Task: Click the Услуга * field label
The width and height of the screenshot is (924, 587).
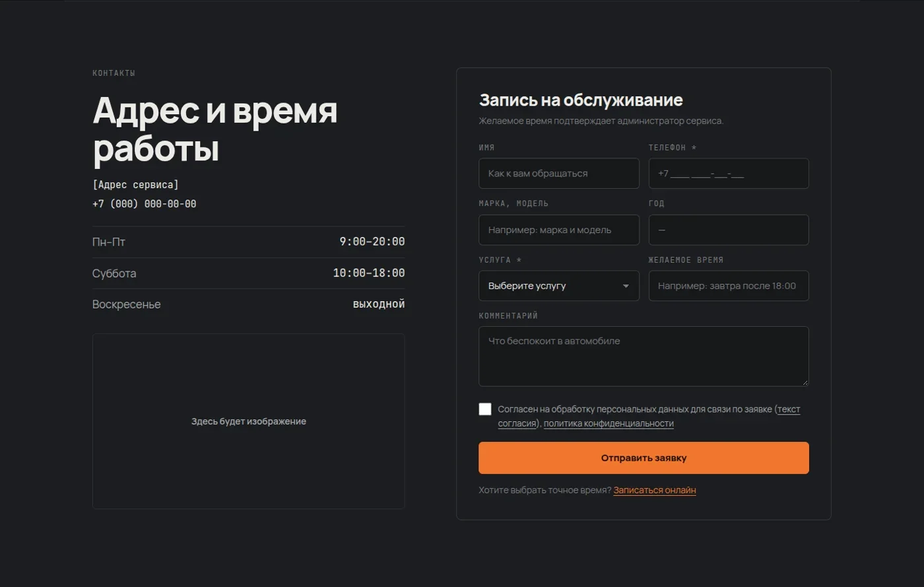Action: point(500,260)
